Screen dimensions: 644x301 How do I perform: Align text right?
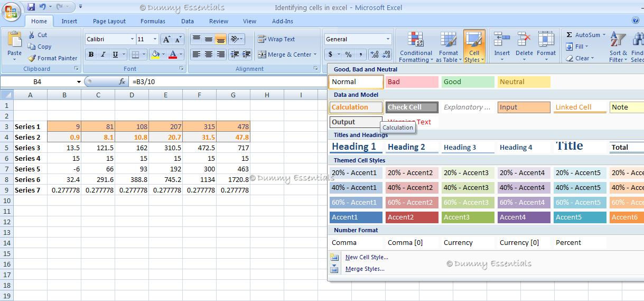(x=220, y=54)
